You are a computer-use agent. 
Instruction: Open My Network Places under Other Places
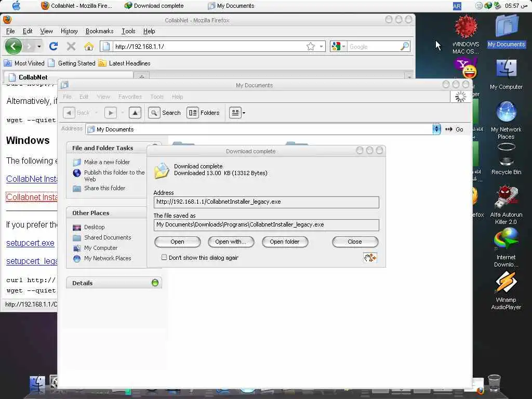click(108, 258)
